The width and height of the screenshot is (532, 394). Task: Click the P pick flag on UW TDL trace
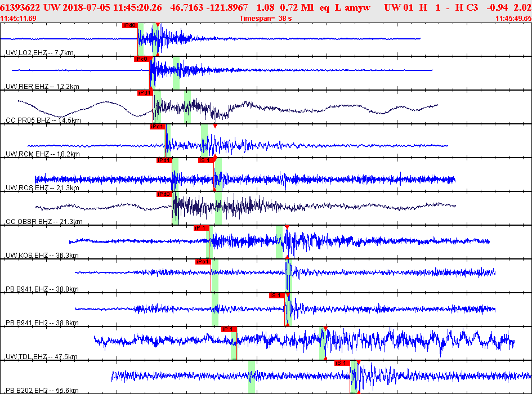pos(228,329)
